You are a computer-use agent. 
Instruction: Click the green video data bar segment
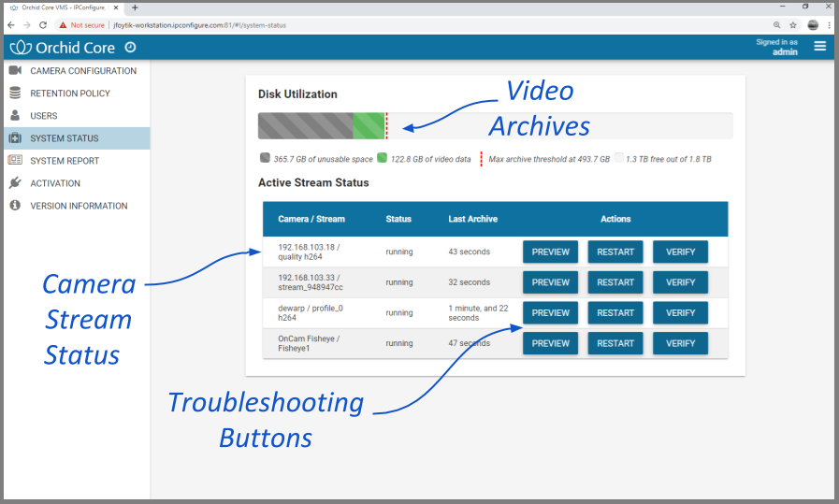pos(369,125)
